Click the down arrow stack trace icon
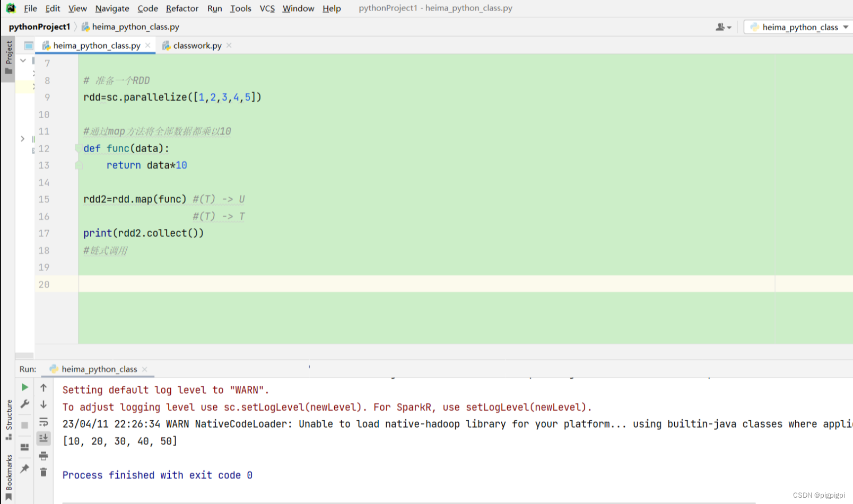 [43, 404]
